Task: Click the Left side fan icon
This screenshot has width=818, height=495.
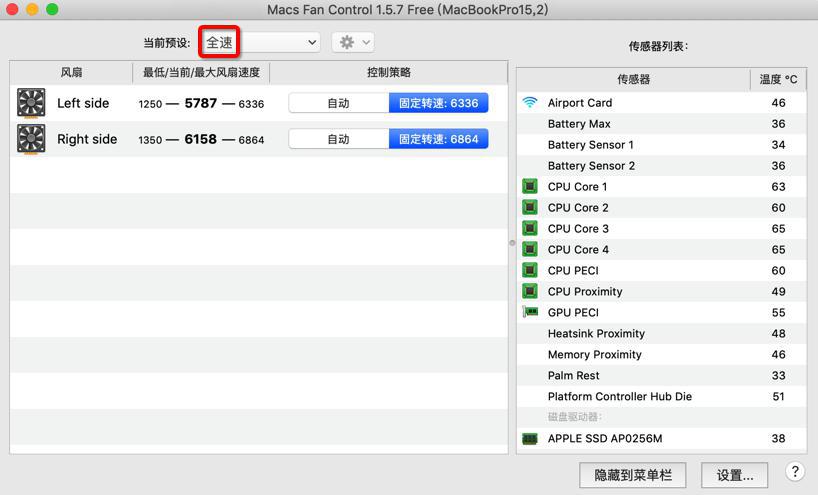Action: point(31,103)
